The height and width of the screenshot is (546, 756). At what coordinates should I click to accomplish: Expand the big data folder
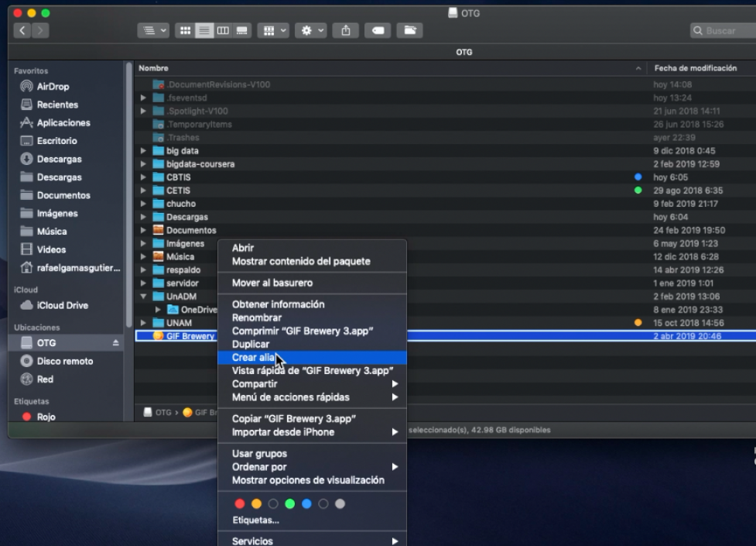click(144, 151)
